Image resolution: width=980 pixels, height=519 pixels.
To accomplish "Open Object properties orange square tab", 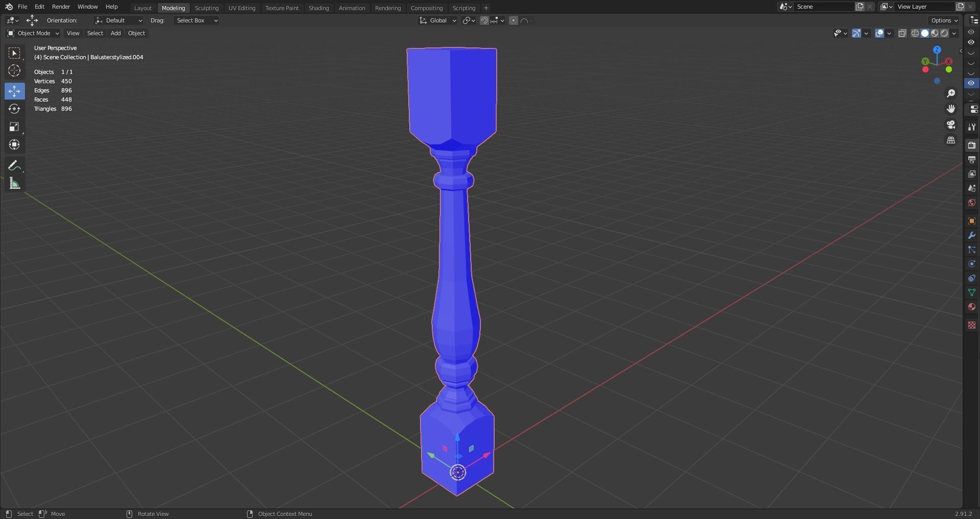I will (x=971, y=221).
